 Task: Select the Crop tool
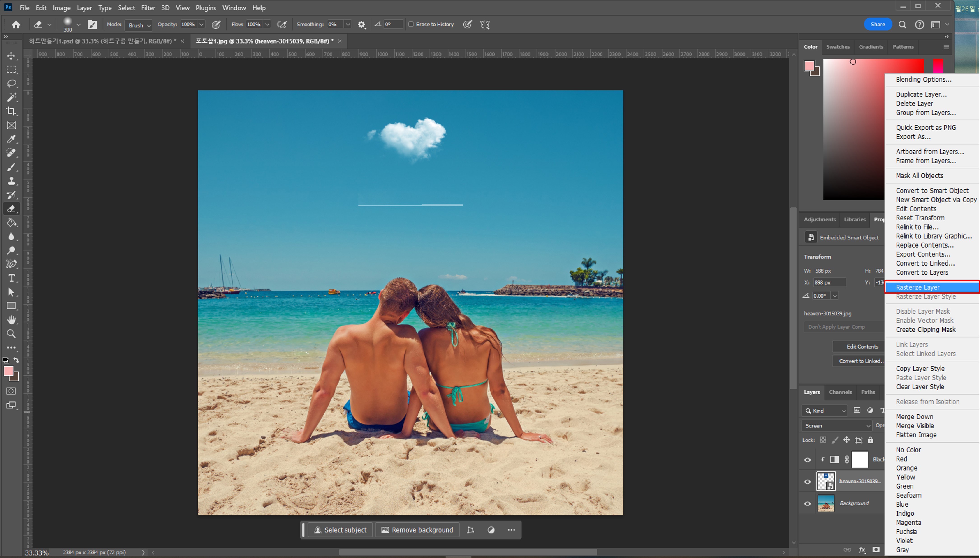(11, 111)
